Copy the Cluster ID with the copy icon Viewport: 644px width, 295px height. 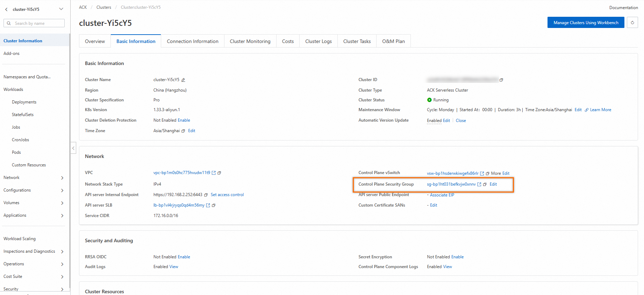coord(501,80)
